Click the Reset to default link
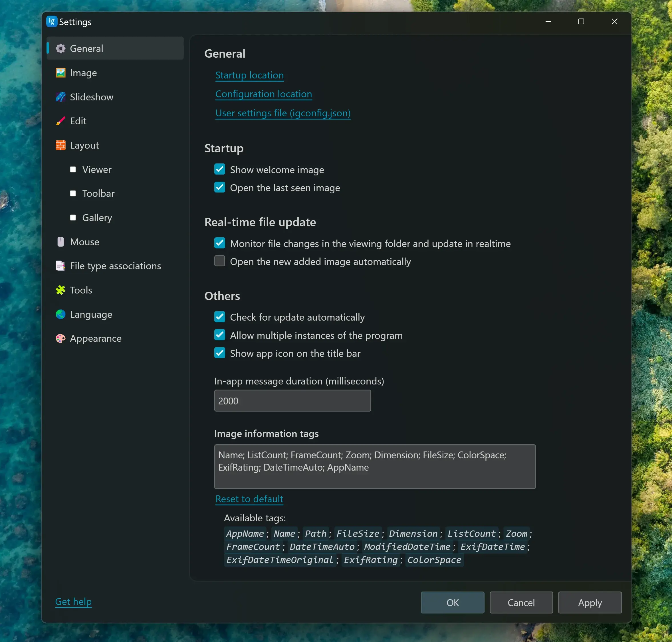672x642 pixels. point(249,499)
